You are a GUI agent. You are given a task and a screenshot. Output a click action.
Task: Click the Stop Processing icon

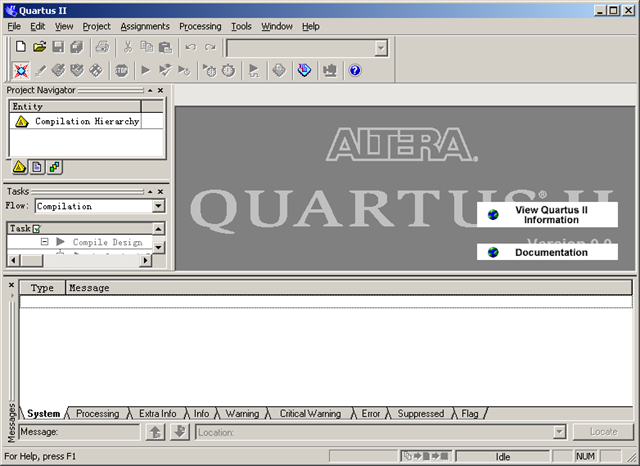coord(121,70)
